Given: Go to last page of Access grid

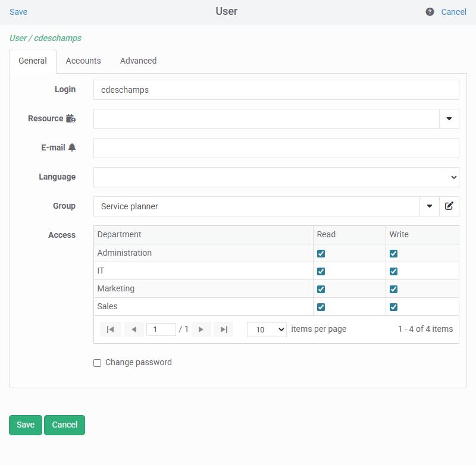Looking at the screenshot, I should click(224, 329).
